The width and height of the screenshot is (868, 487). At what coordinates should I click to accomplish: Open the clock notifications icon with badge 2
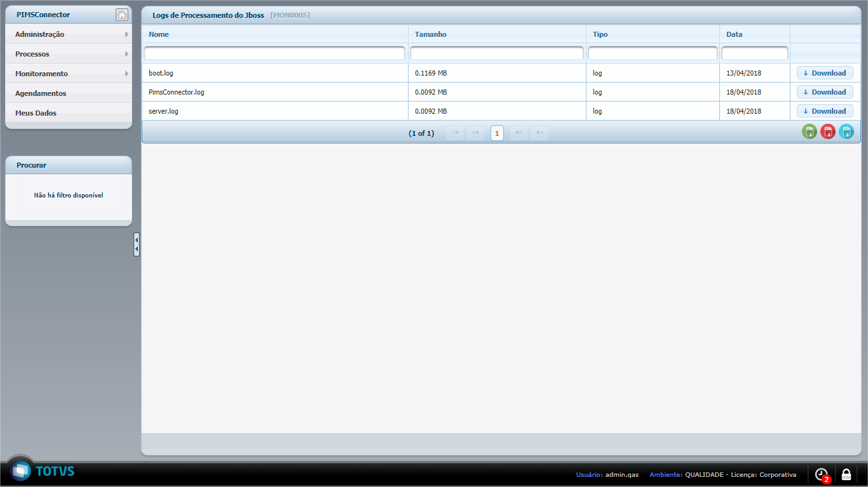[822, 474]
